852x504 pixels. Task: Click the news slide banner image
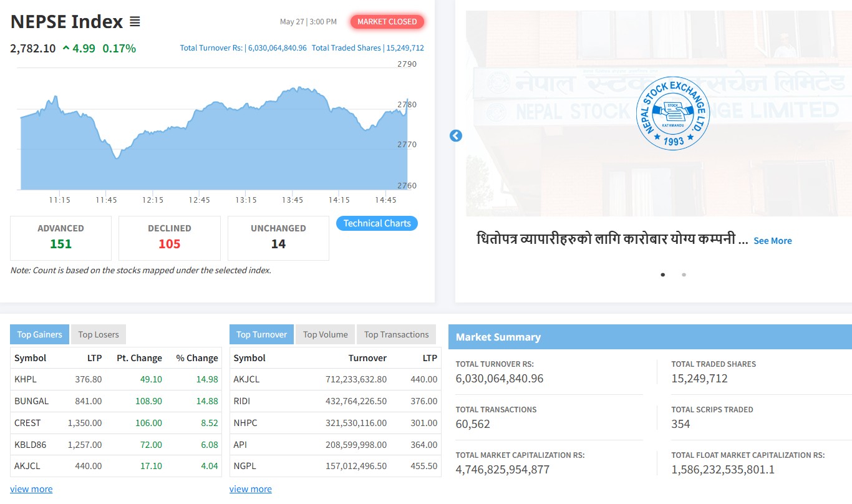tap(659, 114)
